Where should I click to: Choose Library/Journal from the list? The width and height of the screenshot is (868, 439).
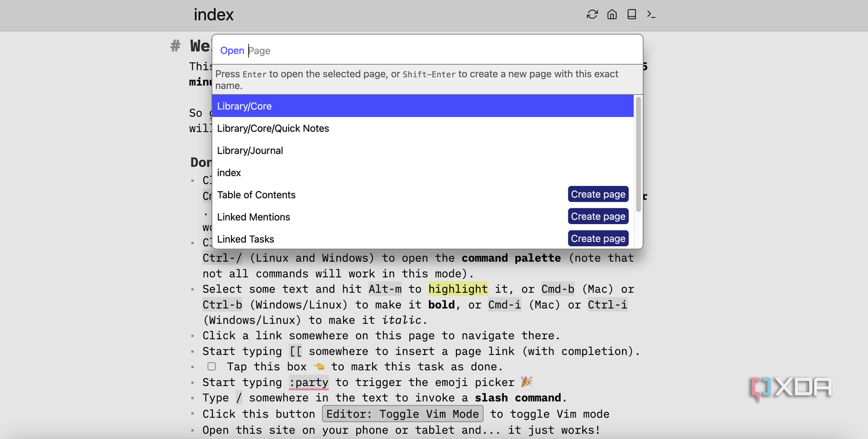coord(423,150)
